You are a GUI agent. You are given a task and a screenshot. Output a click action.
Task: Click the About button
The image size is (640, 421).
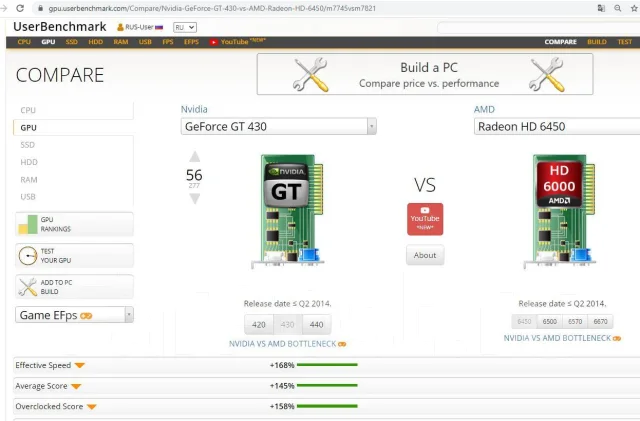(425, 255)
